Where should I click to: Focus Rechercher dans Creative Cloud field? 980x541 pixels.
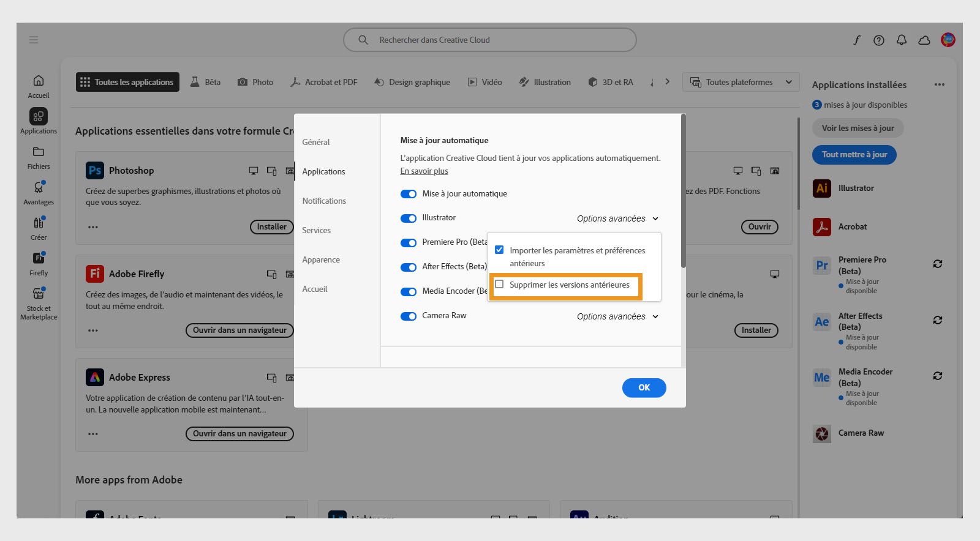490,40
